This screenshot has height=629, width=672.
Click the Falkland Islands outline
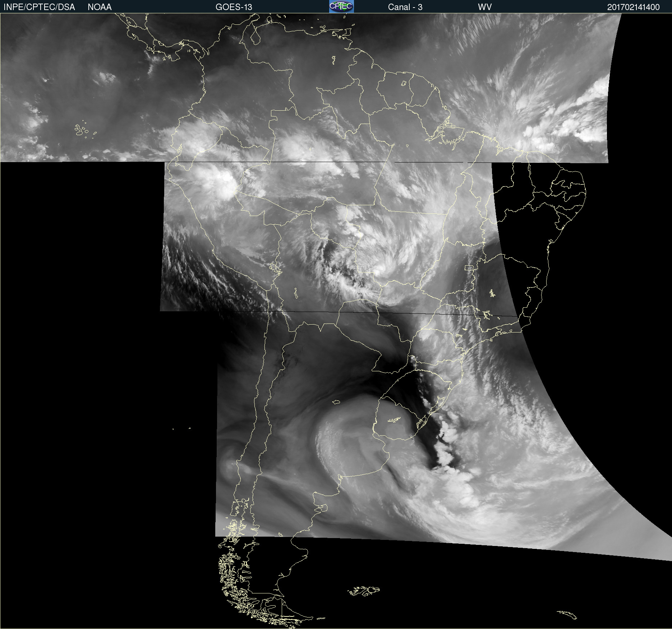[364, 591]
